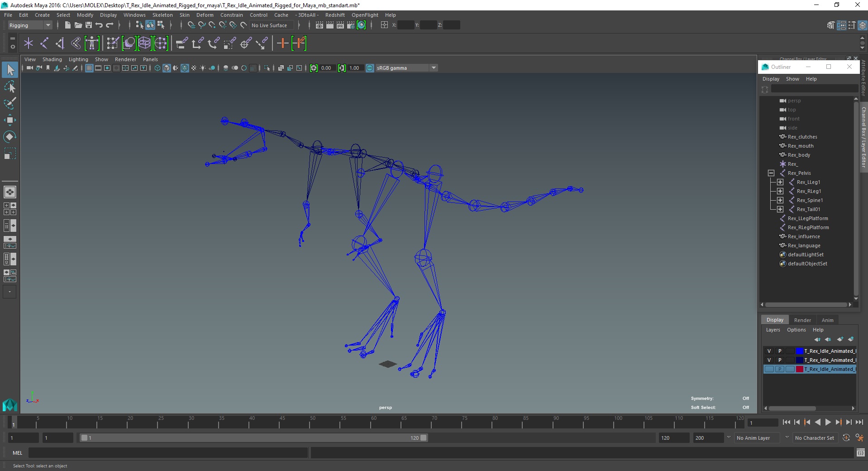Click the No Live Surface field
This screenshot has width=868, height=471.
272,25
